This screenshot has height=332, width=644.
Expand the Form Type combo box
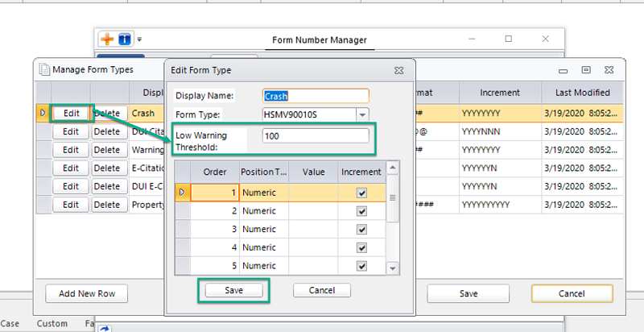point(361,114)
